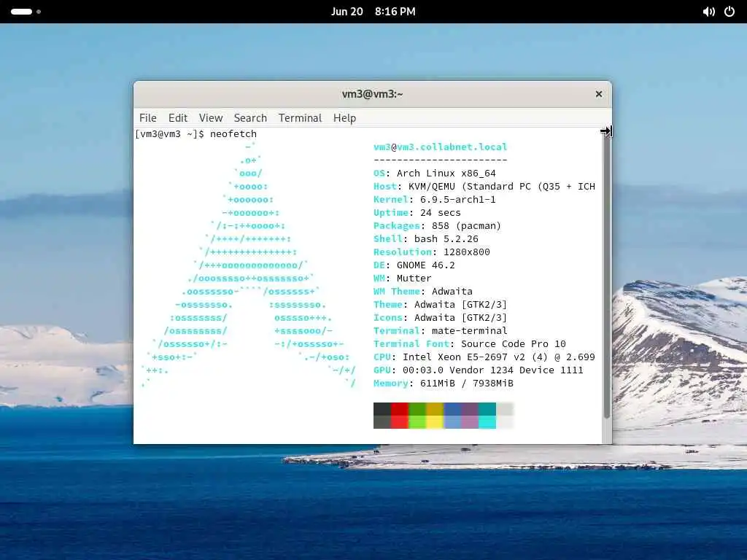Click the Memory: 611MiB / 7938MiB line
This screenshot has width=747, height=560.
pos(444,384)
